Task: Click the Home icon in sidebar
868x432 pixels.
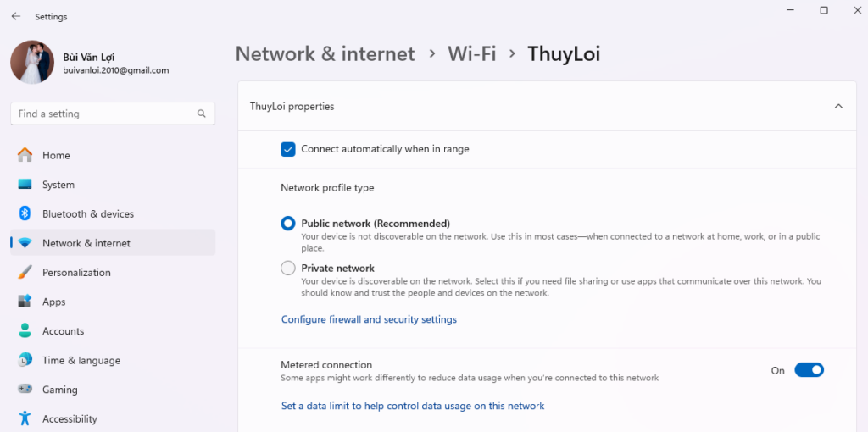Action: [x=25, y=155]
